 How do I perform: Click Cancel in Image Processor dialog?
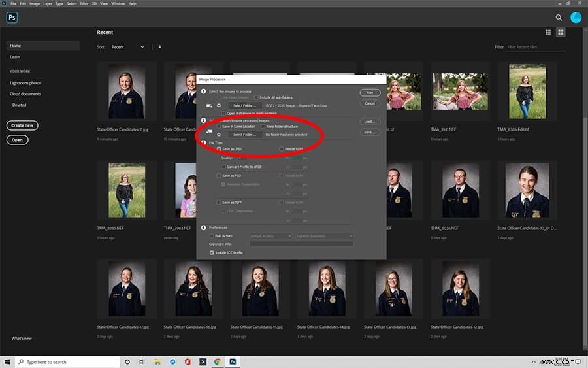coord(370,103)
